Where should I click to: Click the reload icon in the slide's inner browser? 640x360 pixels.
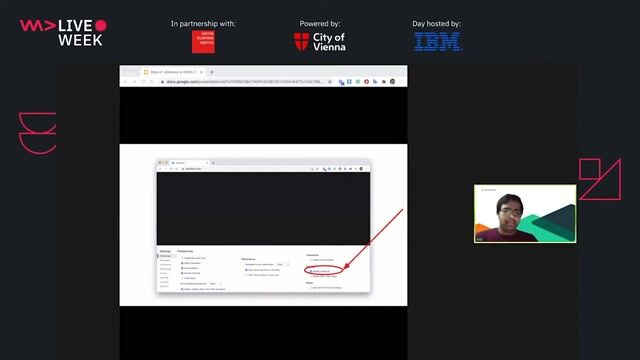171,169
